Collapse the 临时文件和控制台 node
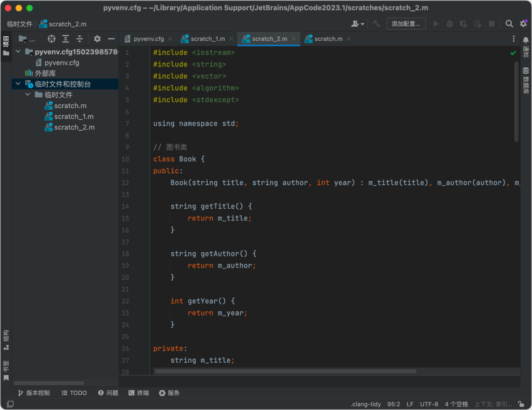532x410 pixels. click(x=18, y=84)
